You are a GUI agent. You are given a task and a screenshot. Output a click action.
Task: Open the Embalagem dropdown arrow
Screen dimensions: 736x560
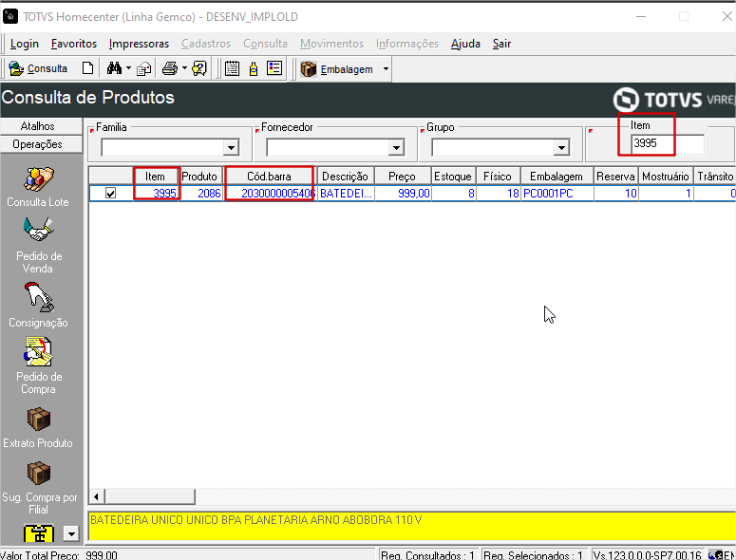pos(386,69)
